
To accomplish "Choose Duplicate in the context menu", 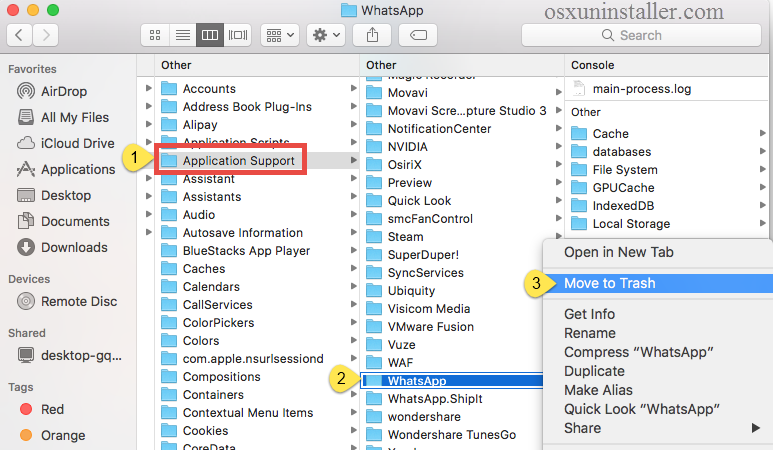I will pyautogui.click(x=595, y=371).
